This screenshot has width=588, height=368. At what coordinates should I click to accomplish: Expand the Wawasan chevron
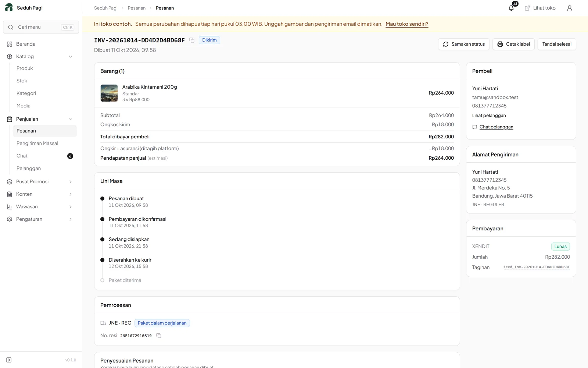[x=71, y=206]
